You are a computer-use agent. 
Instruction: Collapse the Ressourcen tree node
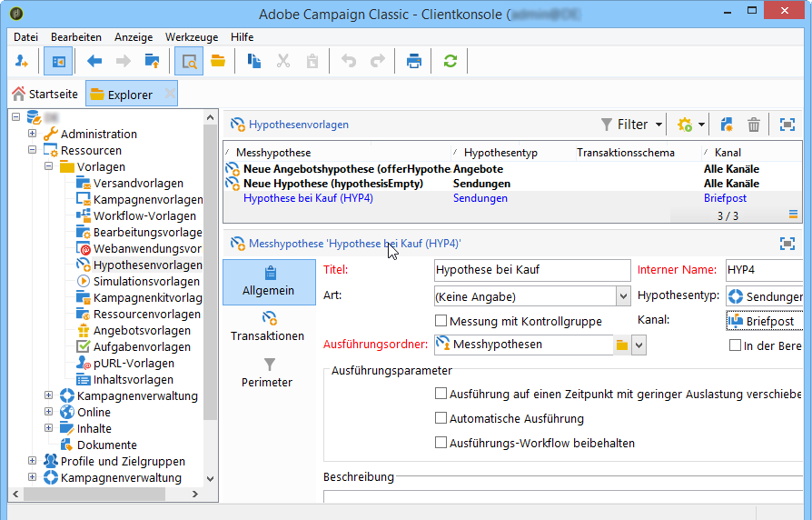[x=32, y=150]
